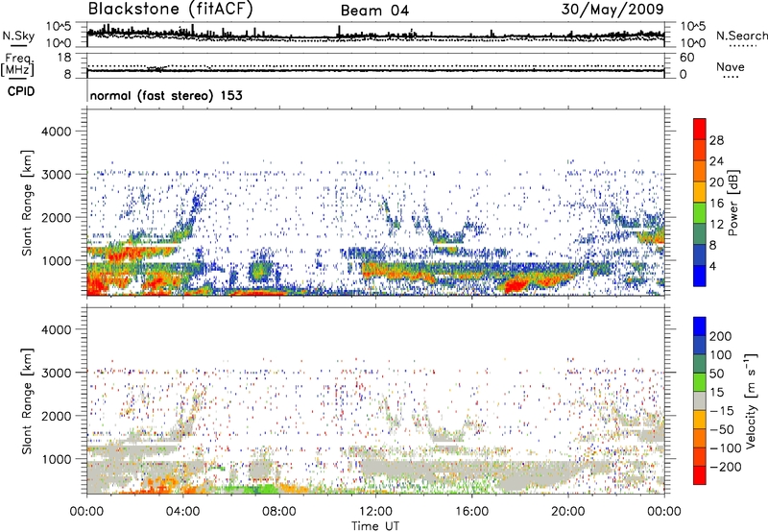
Task: Select the N.Sky legend label
Action: 18,36
